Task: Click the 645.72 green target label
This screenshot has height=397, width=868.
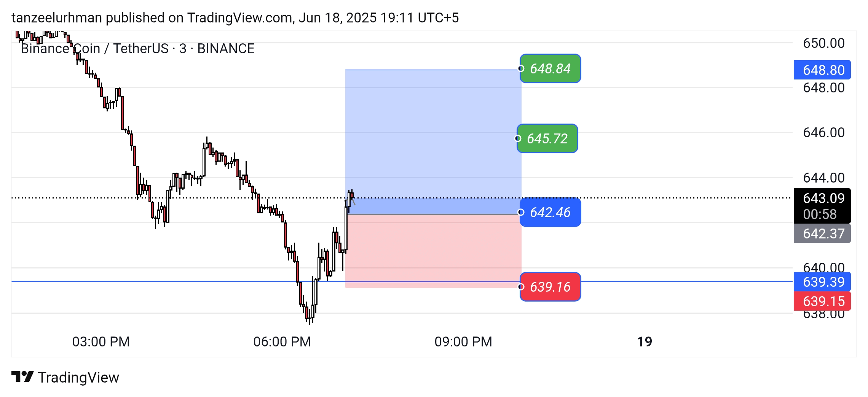Action: point(547,139)
